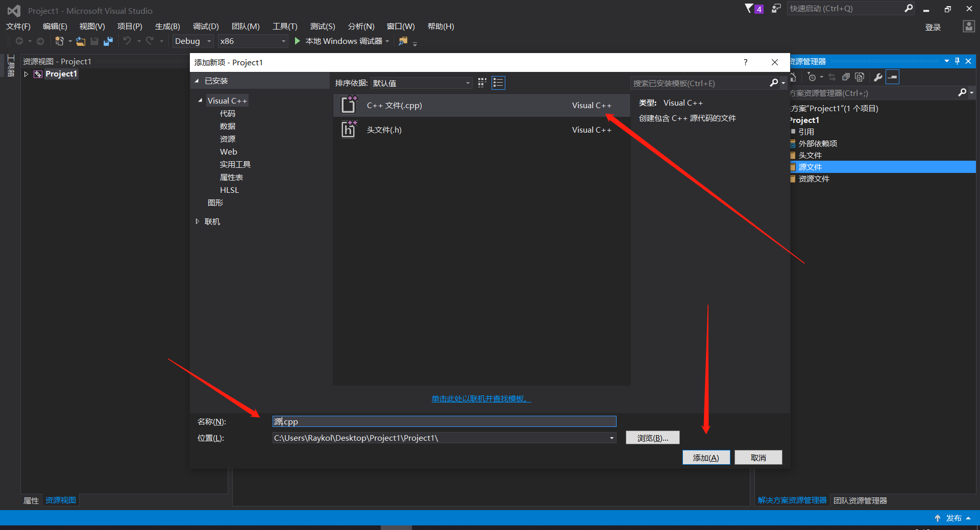Screen dimensions: 980x530
Task: Click the search installed templates field
Action: pos(700,83)
